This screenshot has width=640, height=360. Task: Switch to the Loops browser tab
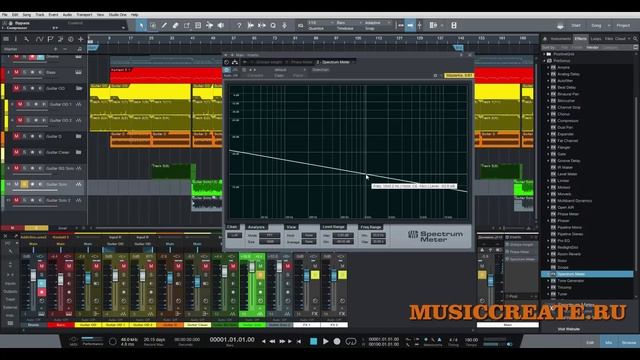click(596, 39)
